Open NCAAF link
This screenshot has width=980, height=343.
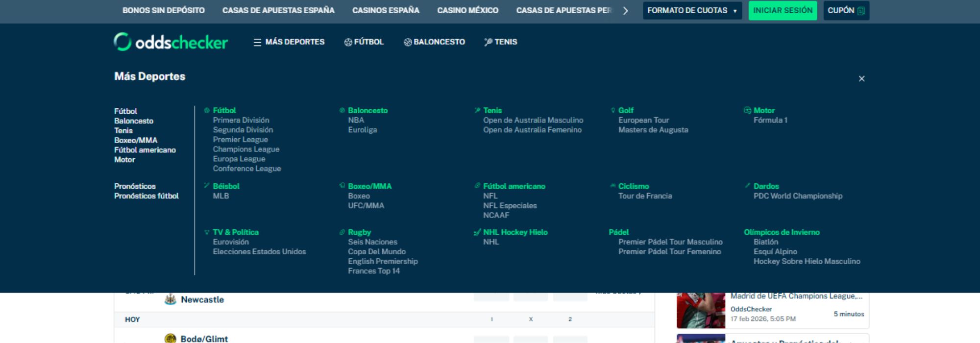pos(496,215)
